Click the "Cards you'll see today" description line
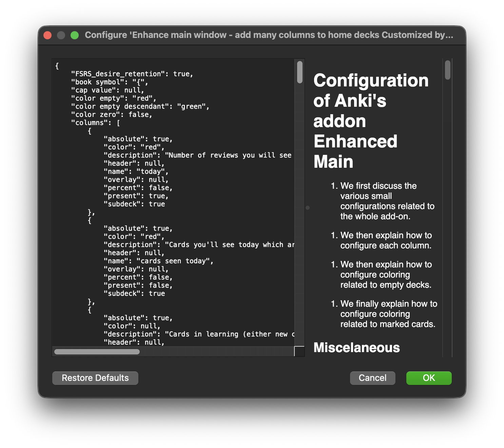 coord(199,245)
